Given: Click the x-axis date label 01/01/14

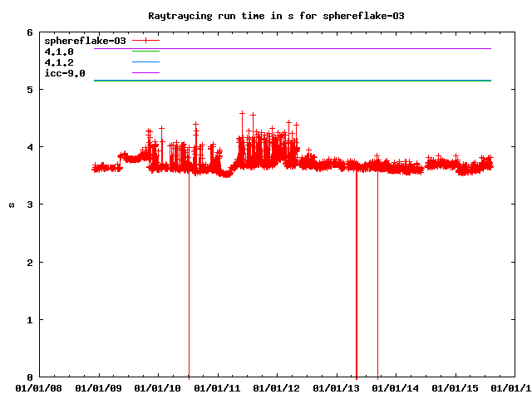Looking at the screenshot, I should pos(397,387).
